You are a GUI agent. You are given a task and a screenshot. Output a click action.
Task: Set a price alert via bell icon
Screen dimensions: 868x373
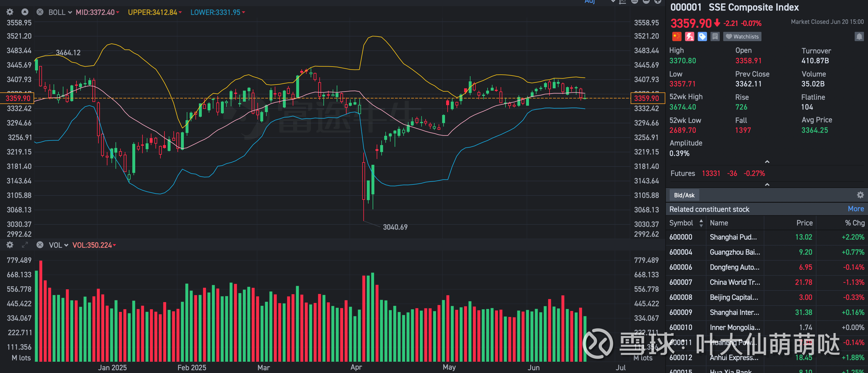point(859,36)
